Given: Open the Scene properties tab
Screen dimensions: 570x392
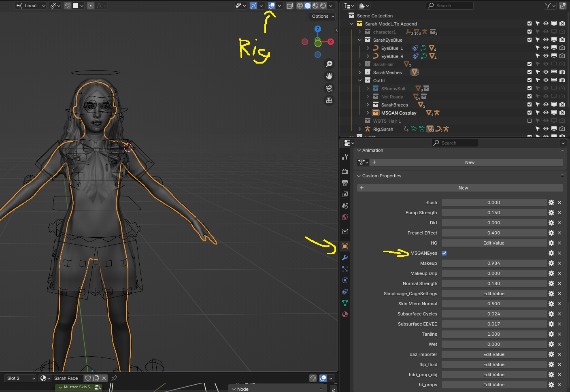Looking at the screenshot, I should [x=345, y=206].
